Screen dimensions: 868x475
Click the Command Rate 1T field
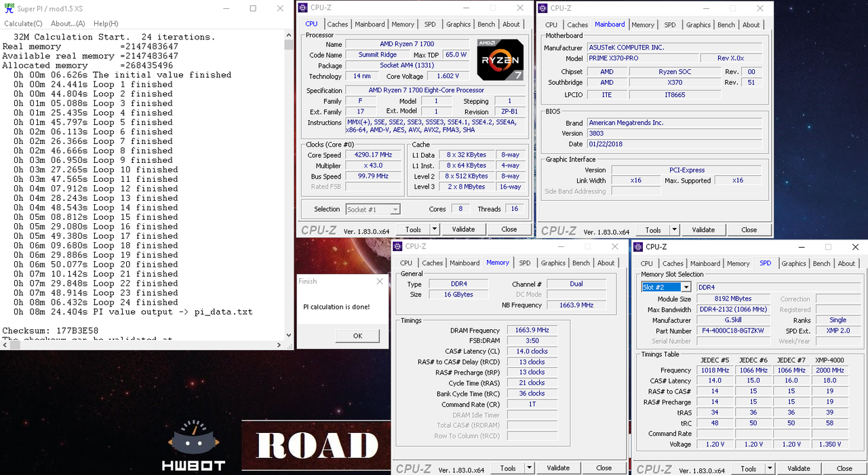[x=532, y=404]
